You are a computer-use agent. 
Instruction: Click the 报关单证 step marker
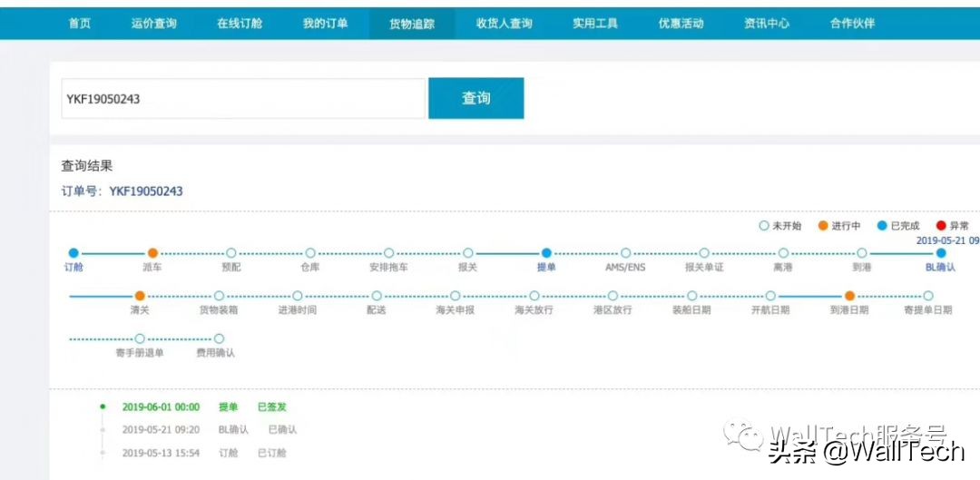[x=704, y=253]
